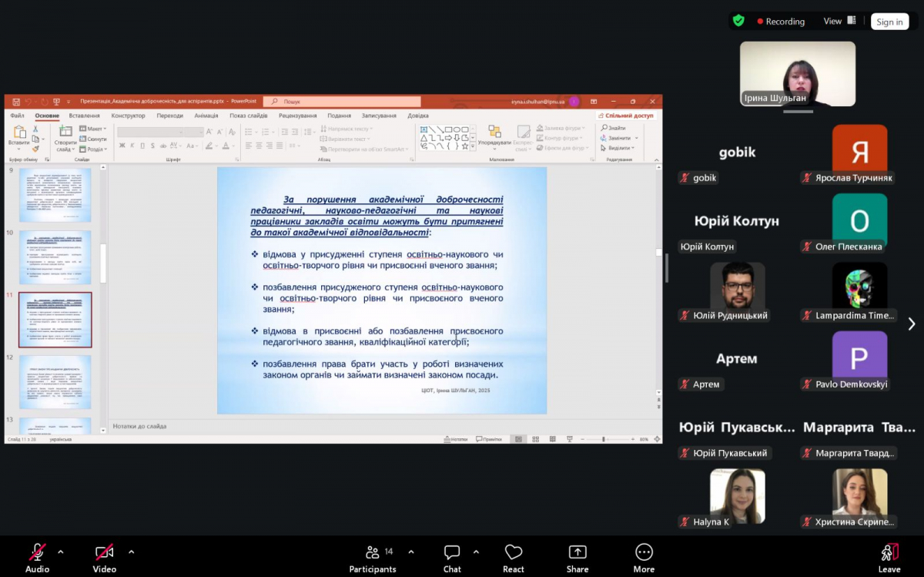Open the Chat panel
This screenshot has width=924, height=577.
click(452, 552)
